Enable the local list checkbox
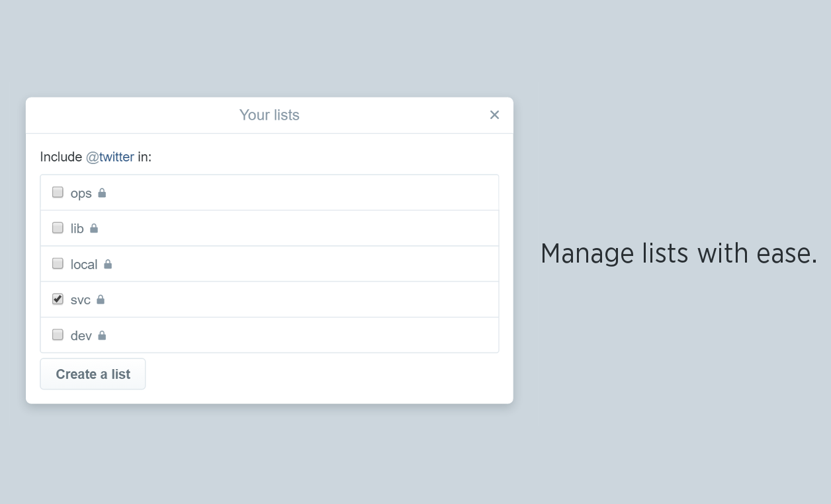Viewport: 831px width, 504px height. pos(58,263)
